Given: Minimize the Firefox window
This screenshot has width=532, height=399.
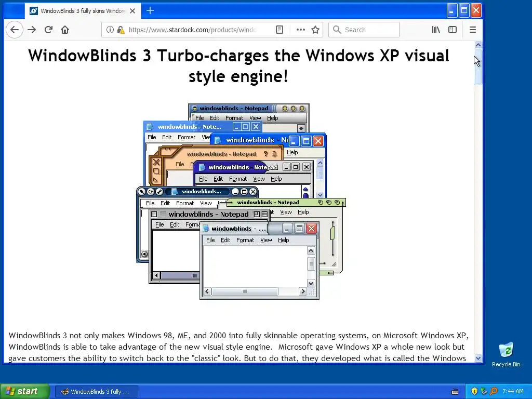Looking at the screenshot, I should (451, 10).
